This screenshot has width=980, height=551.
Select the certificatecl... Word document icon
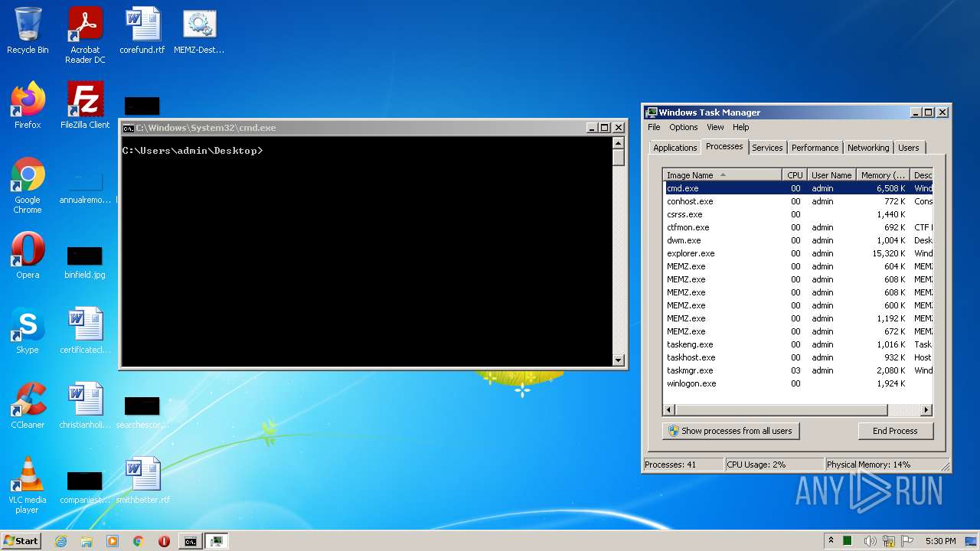pyautogui.click(x=85, y=331)
